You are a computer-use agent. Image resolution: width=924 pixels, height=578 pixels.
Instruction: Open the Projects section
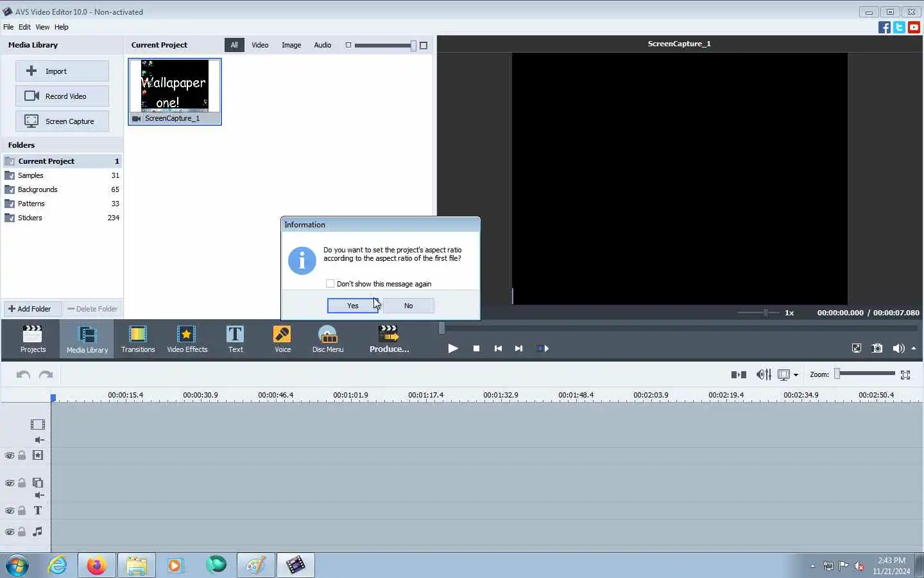point(33,339)
